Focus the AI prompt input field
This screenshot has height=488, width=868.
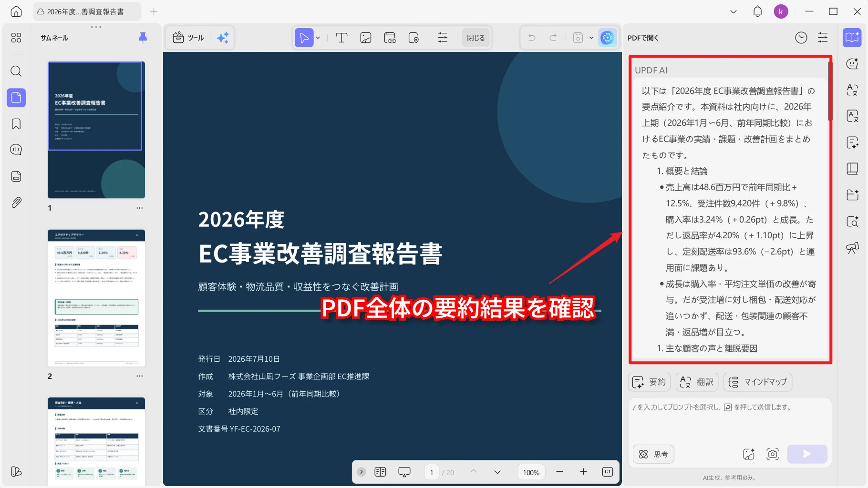point(730,420)
